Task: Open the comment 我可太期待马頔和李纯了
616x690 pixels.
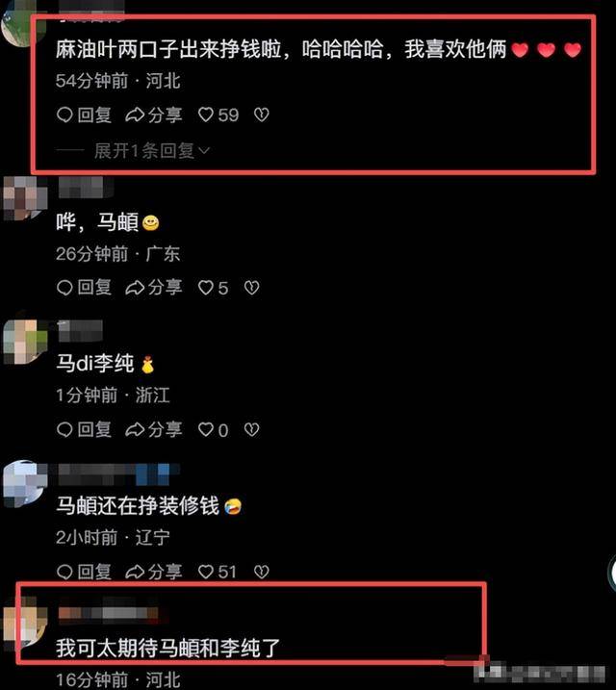Action: (x=167, y=649)
